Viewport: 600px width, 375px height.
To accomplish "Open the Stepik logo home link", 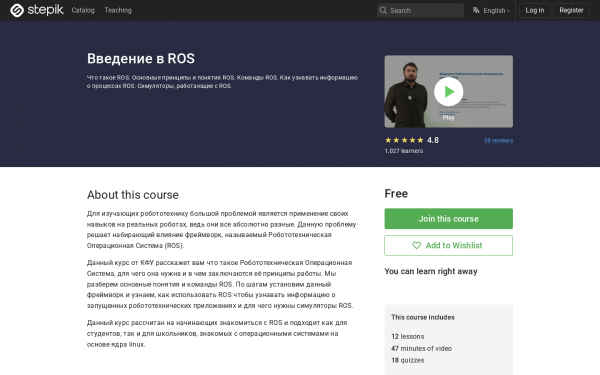I will coord(37,10).
